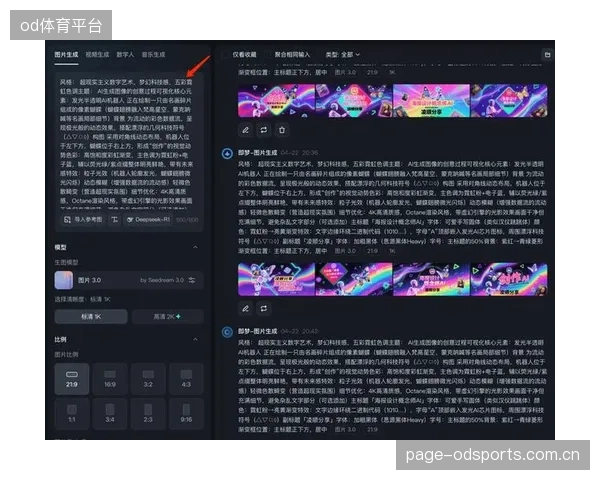Click the folder icon at top right
This screenshot has height=480, width=600.
(x=548, y=55)
